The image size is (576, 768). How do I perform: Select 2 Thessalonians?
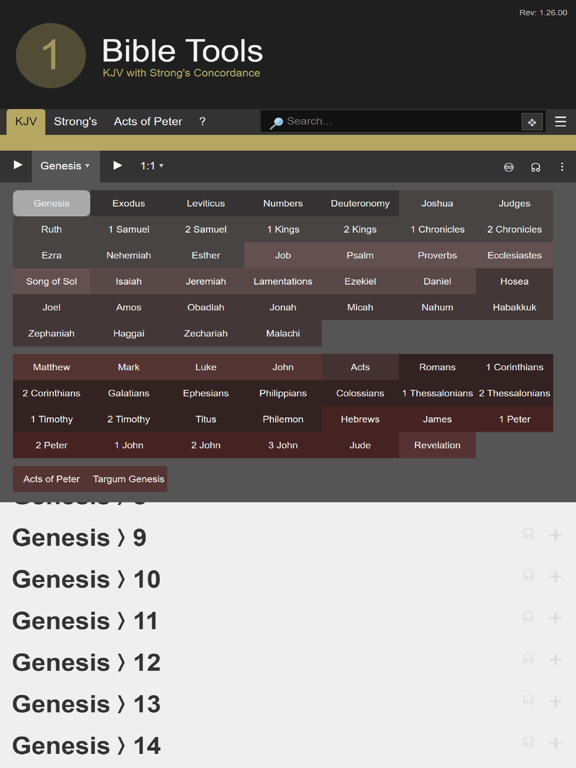514,393
